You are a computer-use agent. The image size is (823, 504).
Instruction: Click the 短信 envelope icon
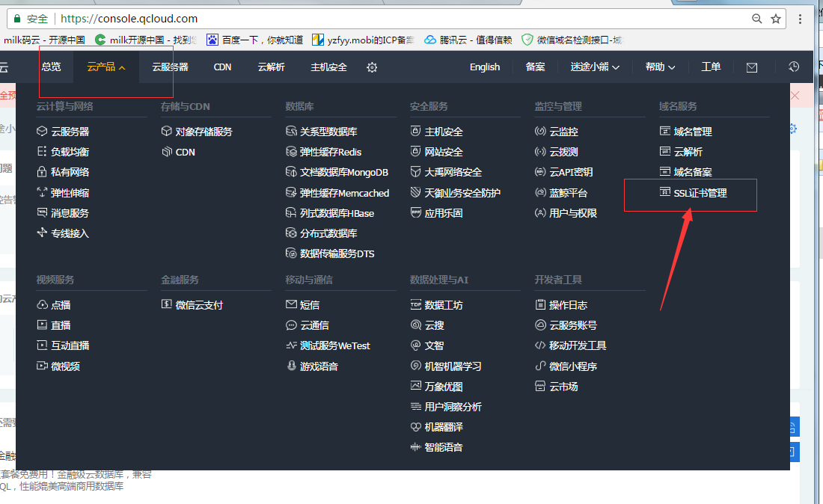click(291, 304)
